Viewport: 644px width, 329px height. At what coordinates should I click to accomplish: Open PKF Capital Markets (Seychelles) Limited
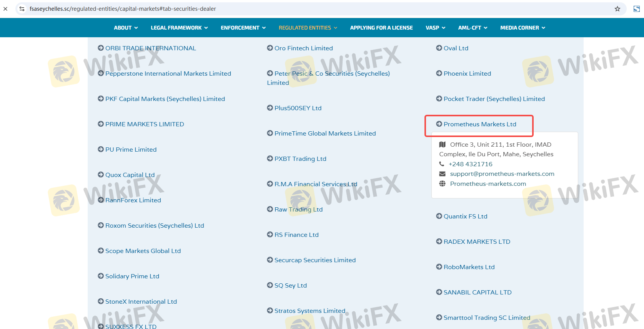[165, 99]
